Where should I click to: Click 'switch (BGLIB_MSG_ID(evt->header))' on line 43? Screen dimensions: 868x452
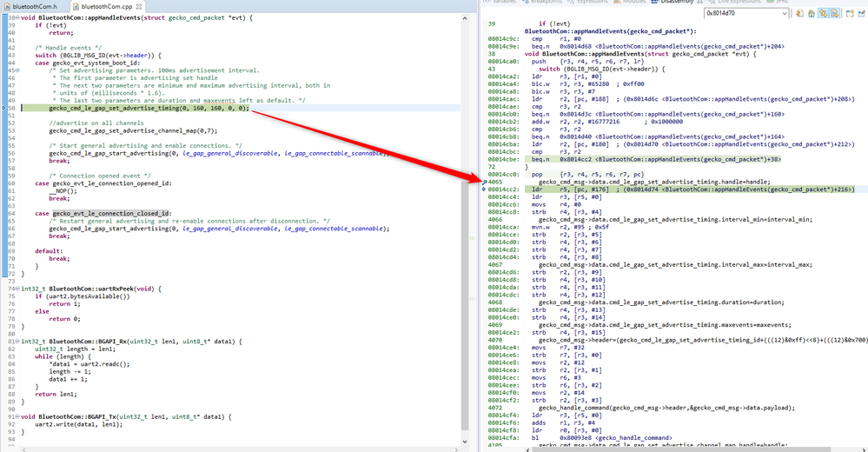click(x=94, y=56)
